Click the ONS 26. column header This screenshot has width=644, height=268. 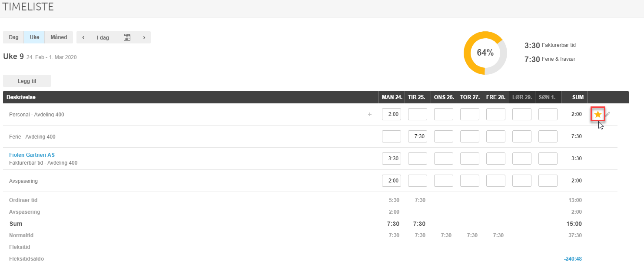click(x=444, y=97)
